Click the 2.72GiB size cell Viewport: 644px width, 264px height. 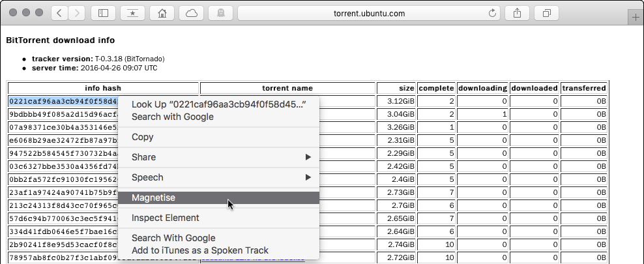coord(396,258)
